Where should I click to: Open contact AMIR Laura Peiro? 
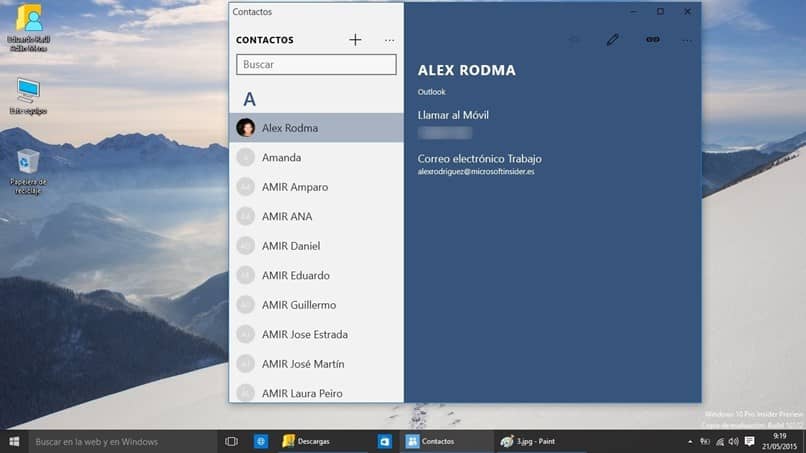316,392
